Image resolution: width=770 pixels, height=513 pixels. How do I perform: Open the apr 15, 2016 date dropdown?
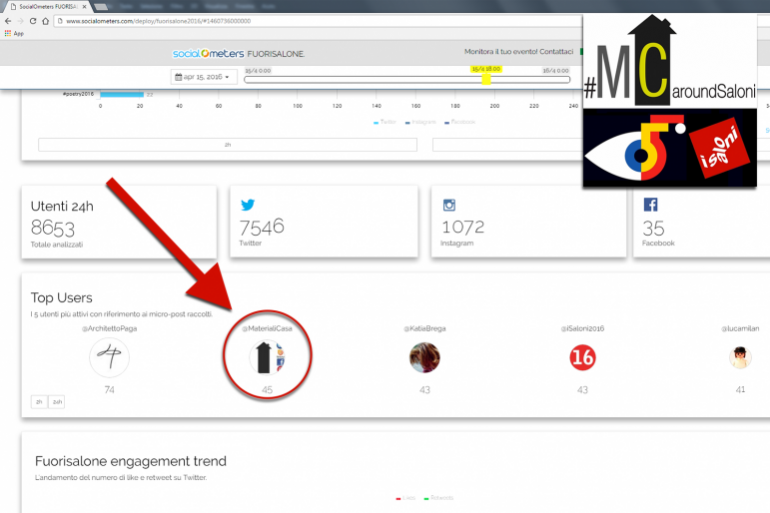[x=204, y=77]
